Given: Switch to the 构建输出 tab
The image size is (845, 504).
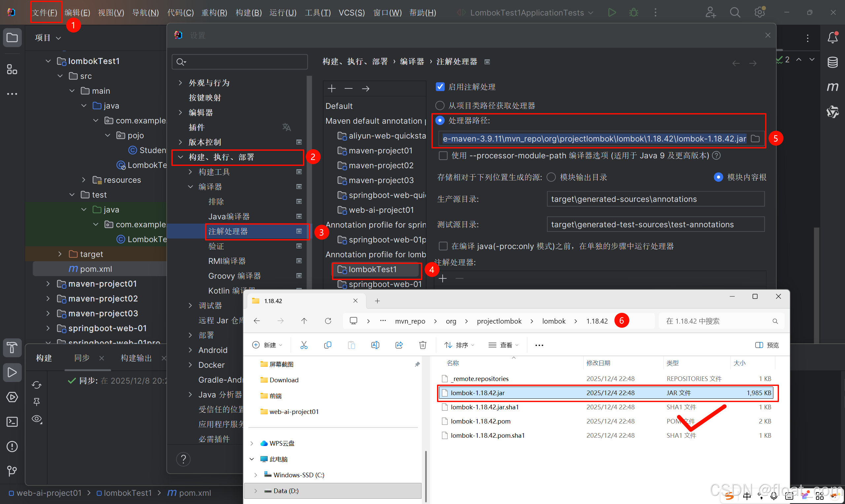Looking at the screenshot, I should 136,358.
